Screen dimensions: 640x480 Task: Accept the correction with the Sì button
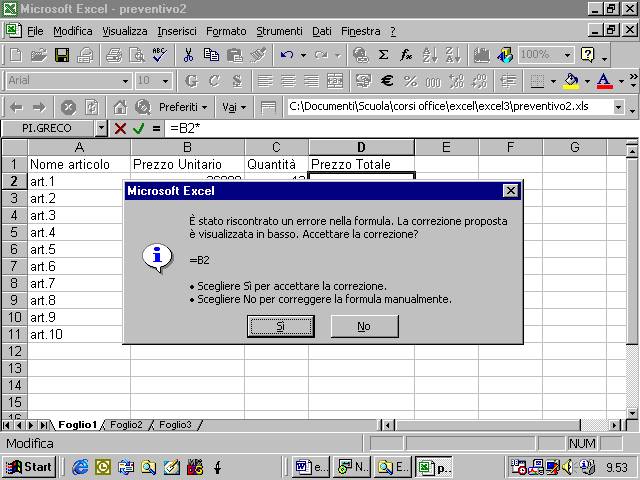(281, 326)
